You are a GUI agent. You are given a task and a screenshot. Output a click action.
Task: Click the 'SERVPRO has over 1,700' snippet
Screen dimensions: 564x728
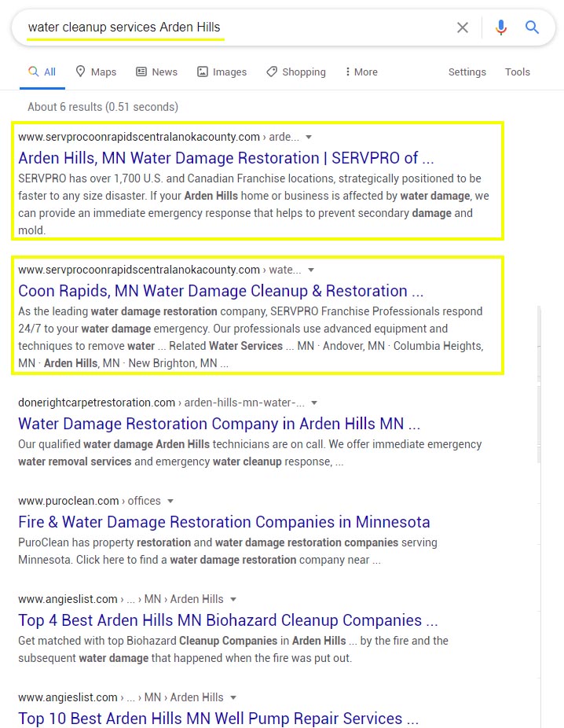254,204
